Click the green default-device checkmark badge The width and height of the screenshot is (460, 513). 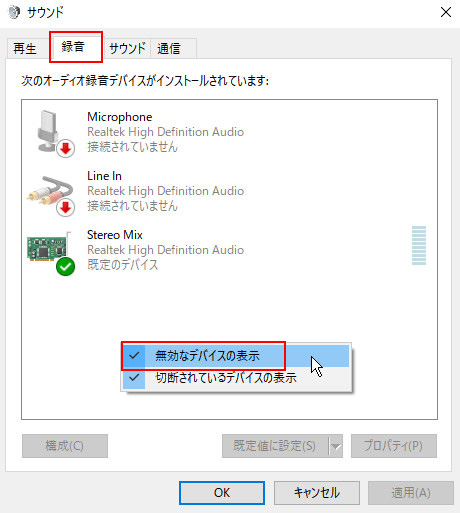pos(65,266)
